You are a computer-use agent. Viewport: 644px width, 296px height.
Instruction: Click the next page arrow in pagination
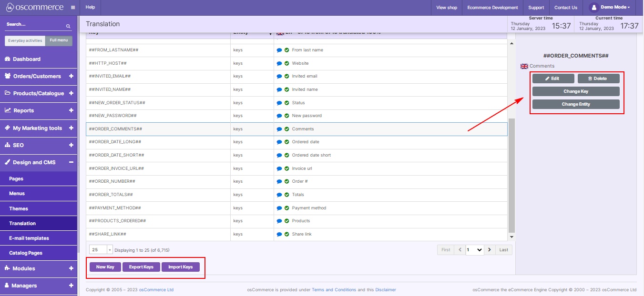[x=490, y=250]
